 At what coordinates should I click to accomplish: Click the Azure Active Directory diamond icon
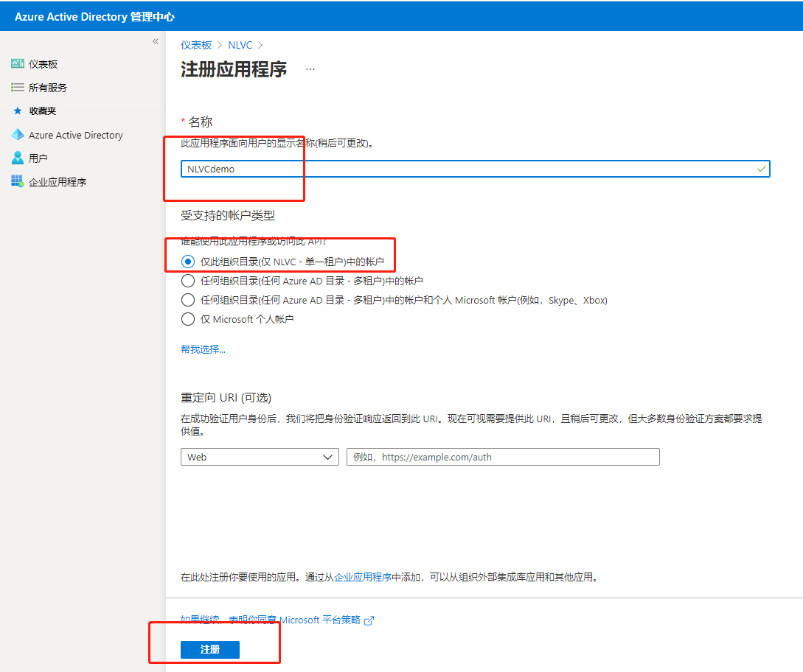click(18, 135)
